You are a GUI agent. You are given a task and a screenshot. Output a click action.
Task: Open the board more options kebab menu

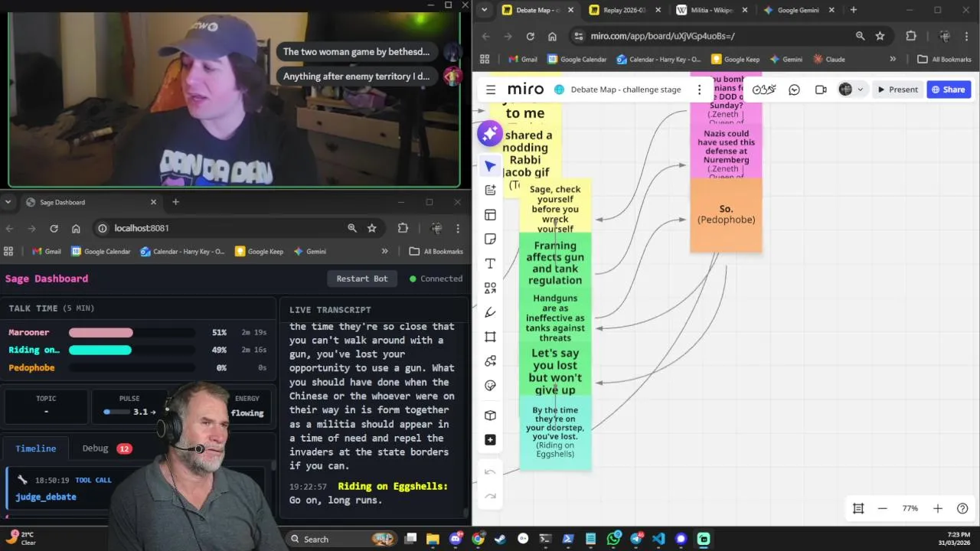699,90
